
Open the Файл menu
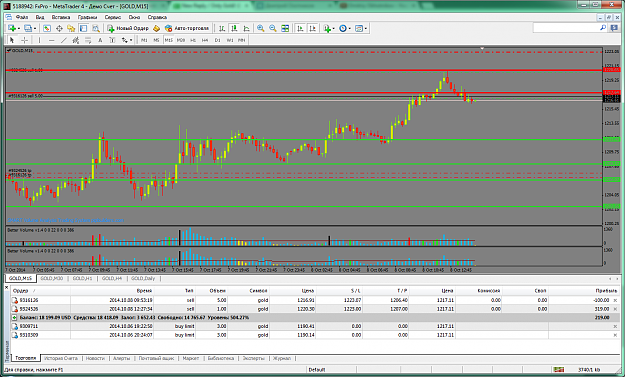(x=22, y=17)
